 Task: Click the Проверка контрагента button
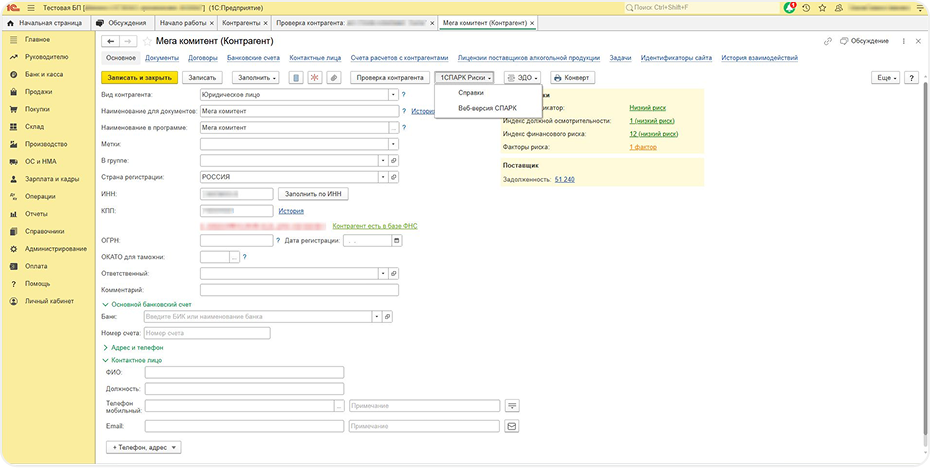click(390, 78)
